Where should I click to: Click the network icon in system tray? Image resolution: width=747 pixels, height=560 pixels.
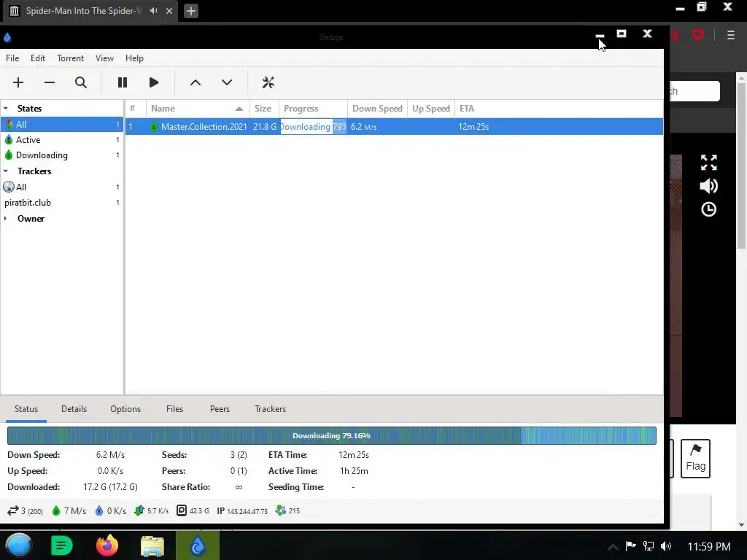point(649,546)
